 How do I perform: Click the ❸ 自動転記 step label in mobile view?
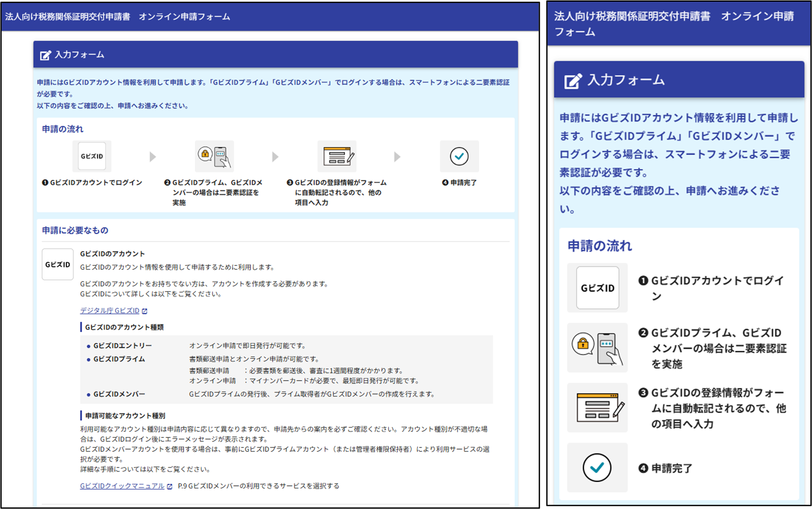pos(712,408)
